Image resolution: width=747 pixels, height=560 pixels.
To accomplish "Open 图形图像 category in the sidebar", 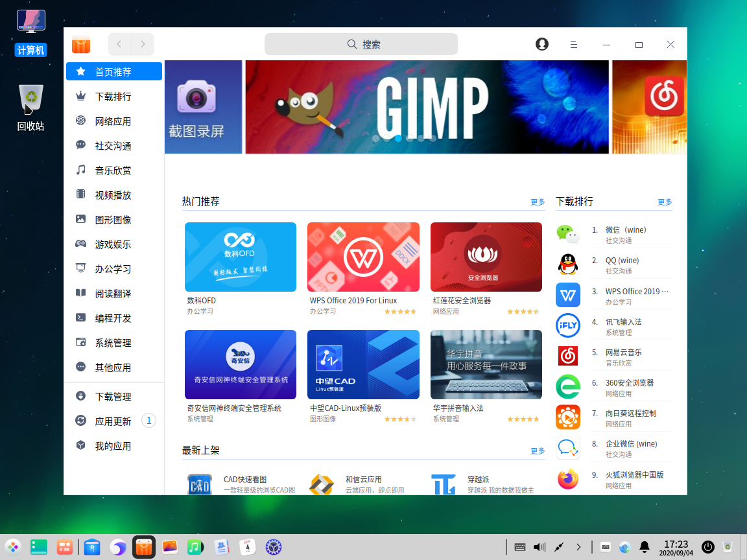I will pos(114,220).
